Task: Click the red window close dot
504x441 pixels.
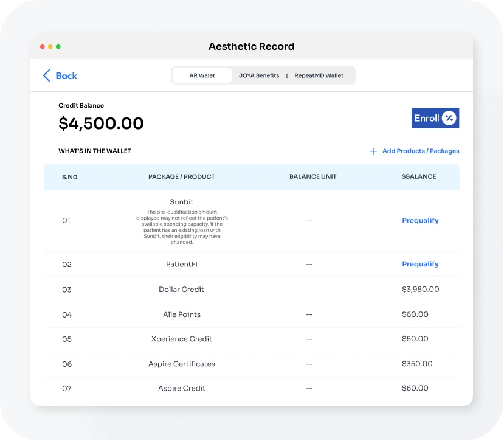Action: [43, 47]
